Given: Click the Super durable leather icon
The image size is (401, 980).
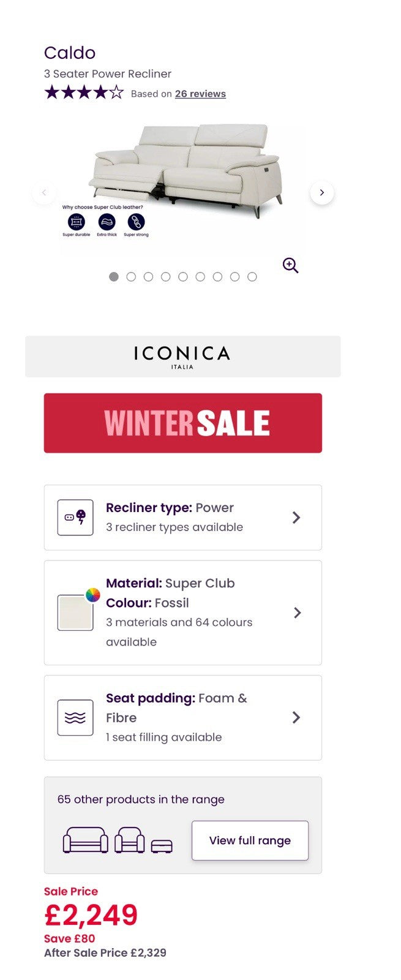Looking at the screenshot, I should click(77, 222).
